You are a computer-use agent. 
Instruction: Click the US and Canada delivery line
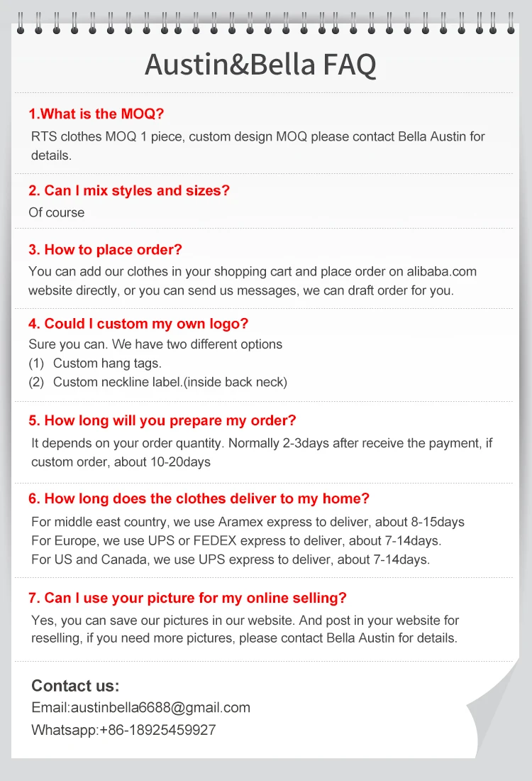231,559
